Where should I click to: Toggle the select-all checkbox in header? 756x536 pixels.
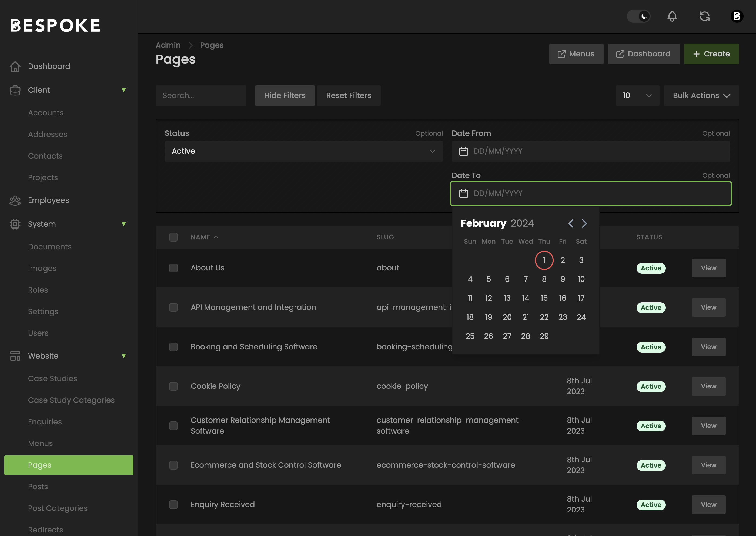pos(173,237)
